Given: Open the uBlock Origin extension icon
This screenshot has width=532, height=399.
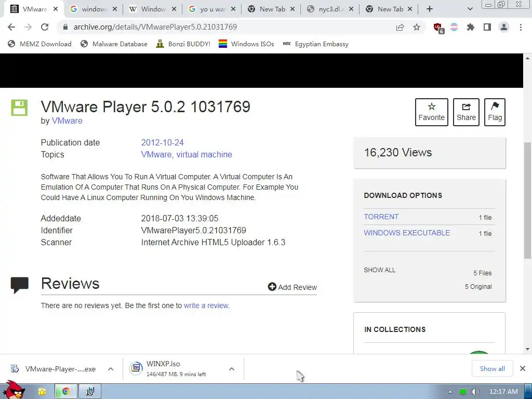Looking at the screenshot, I should (x=438, y=28).
